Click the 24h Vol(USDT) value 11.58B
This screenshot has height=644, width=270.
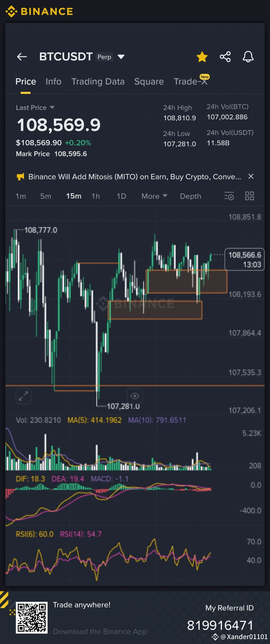(x=218, y=143)
